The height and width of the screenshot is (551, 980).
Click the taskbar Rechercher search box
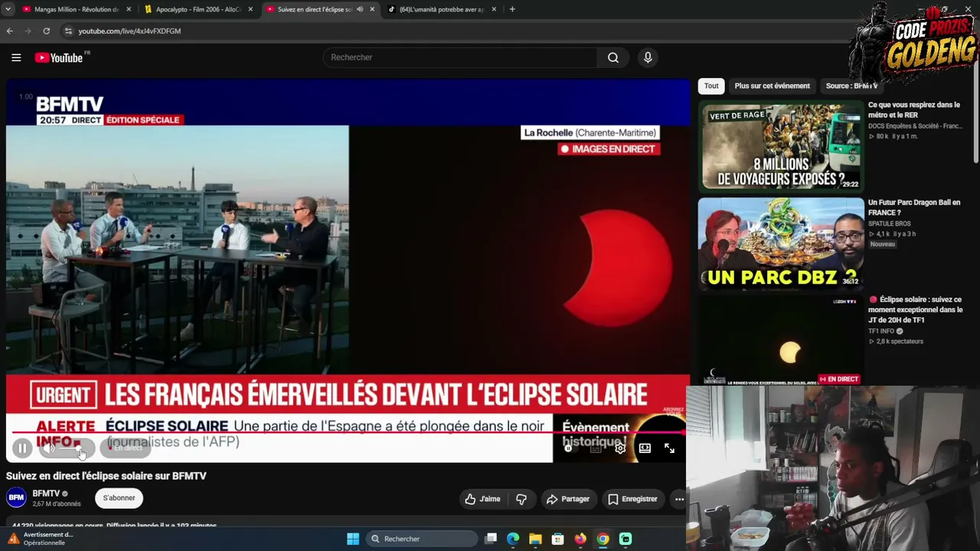[421, 539]
